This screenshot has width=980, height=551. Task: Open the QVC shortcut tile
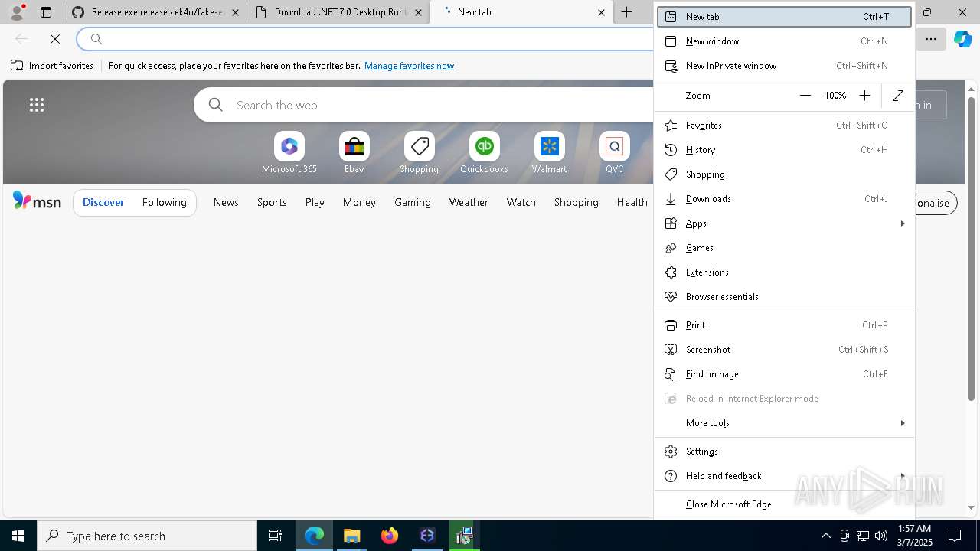(x=614, y=153)
